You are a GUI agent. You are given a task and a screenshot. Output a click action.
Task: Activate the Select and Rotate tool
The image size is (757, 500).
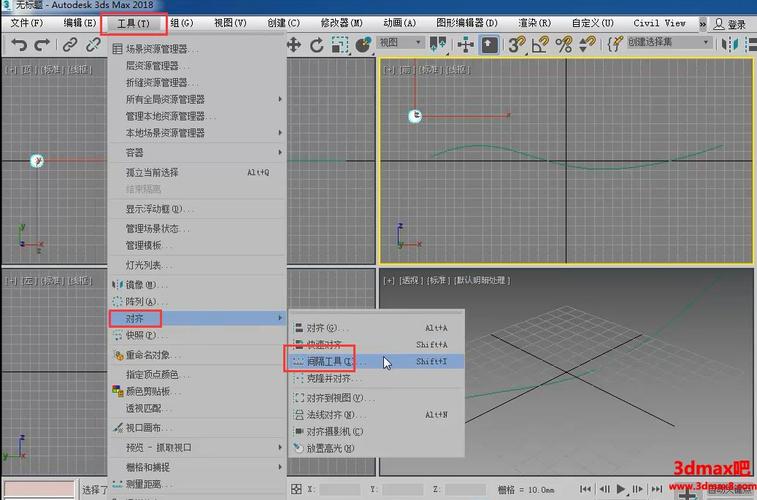coord(317,45)
